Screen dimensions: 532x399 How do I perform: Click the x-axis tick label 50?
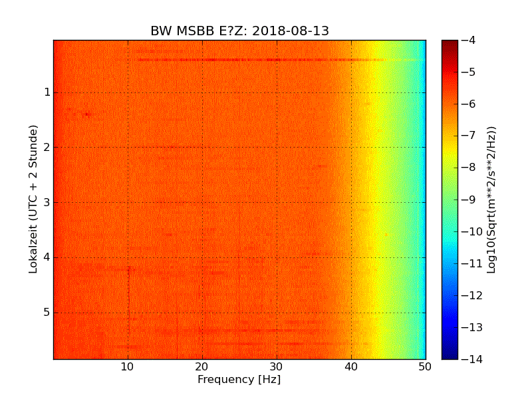point(426,366)
